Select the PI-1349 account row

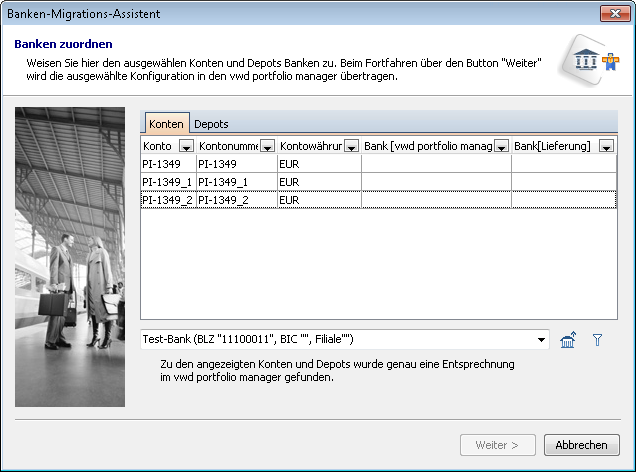coord(167,164)
